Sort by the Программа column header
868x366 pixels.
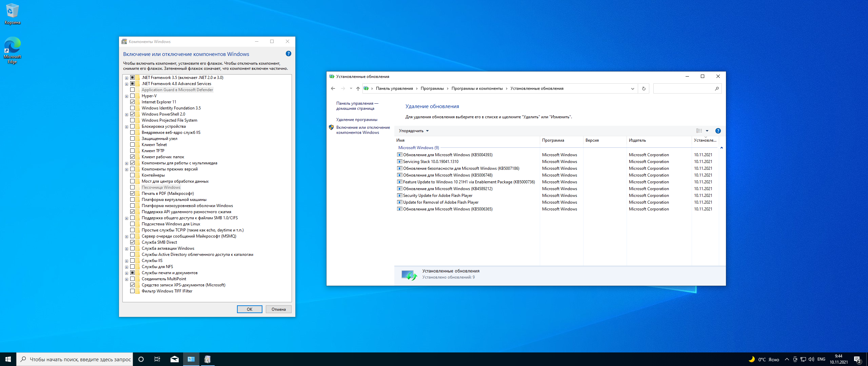pos(561,140)
